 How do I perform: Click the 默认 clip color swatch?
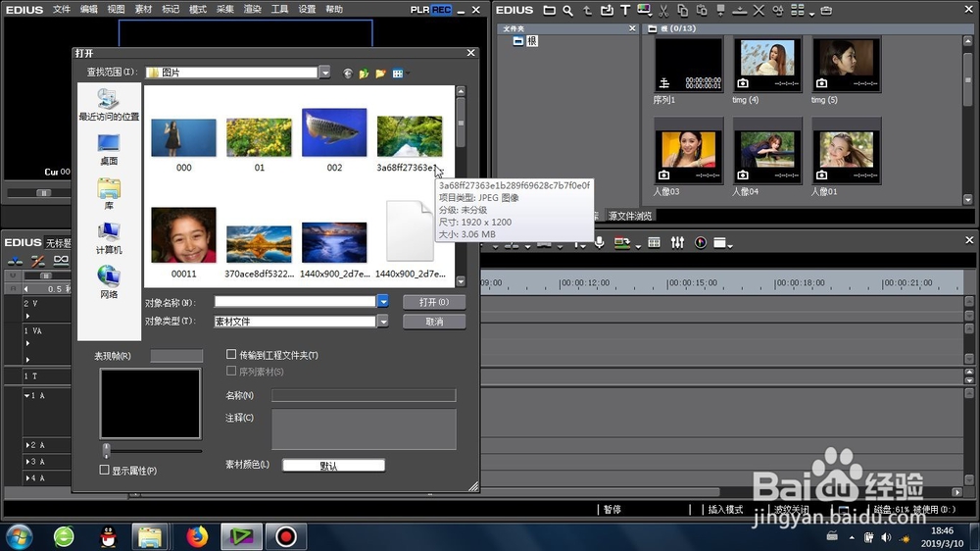tap(333, 466)
